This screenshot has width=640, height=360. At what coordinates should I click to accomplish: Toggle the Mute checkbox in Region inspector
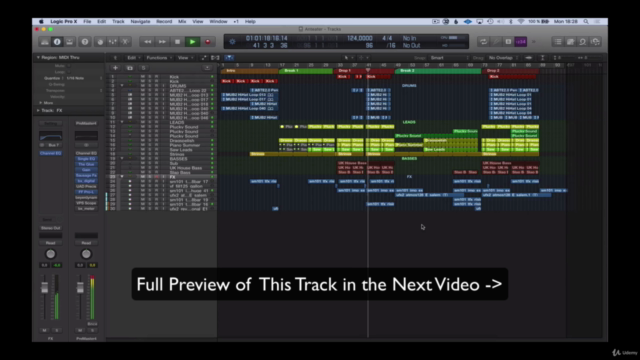click(69, 66)
